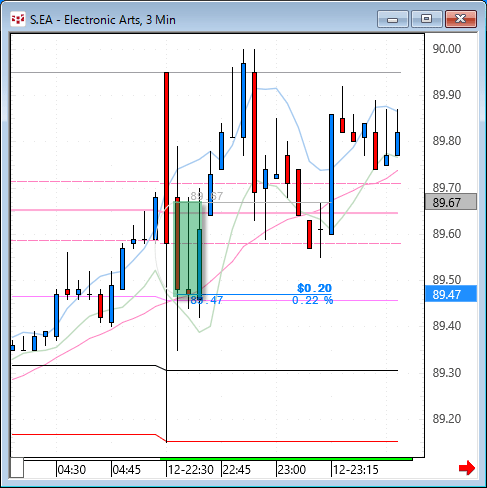The height and width of the screenshot is (488, 487).
Task: Click the long blue candle before 12-23:15
Action: pos(331,174)
